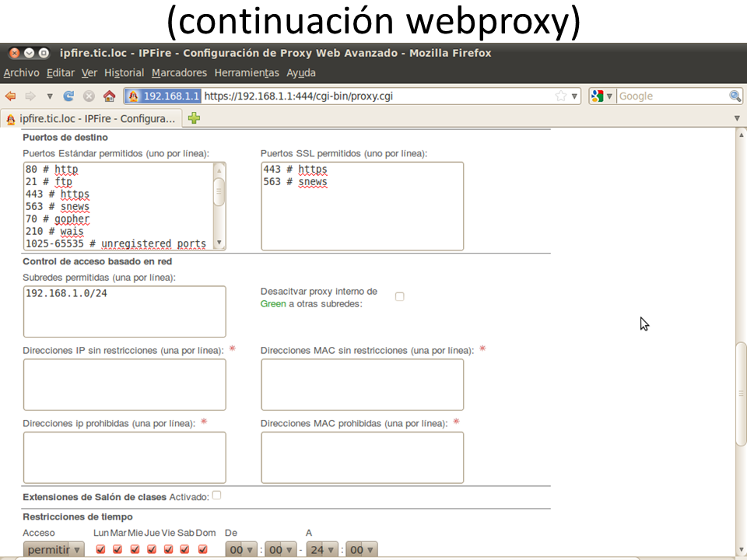Open the Herramientas menu
Image resolution: width=747 pixels, height=560 pixels.
pyautogui.click(x=246, y=72)
